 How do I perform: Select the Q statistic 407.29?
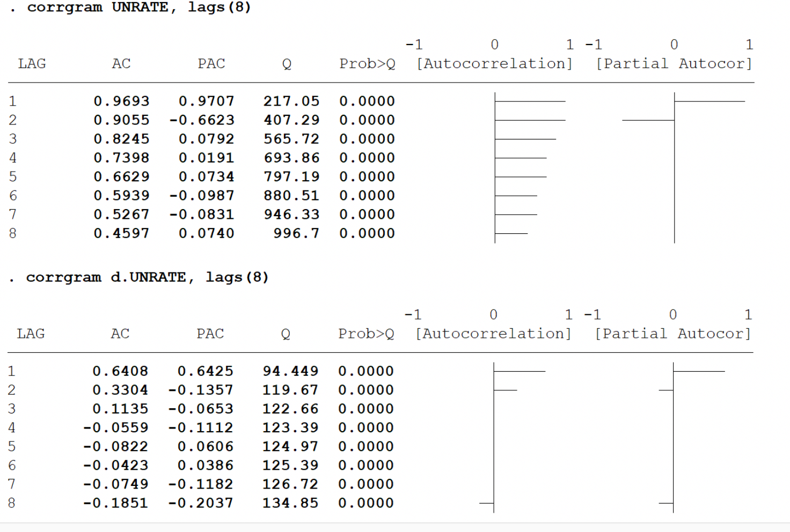291,120
